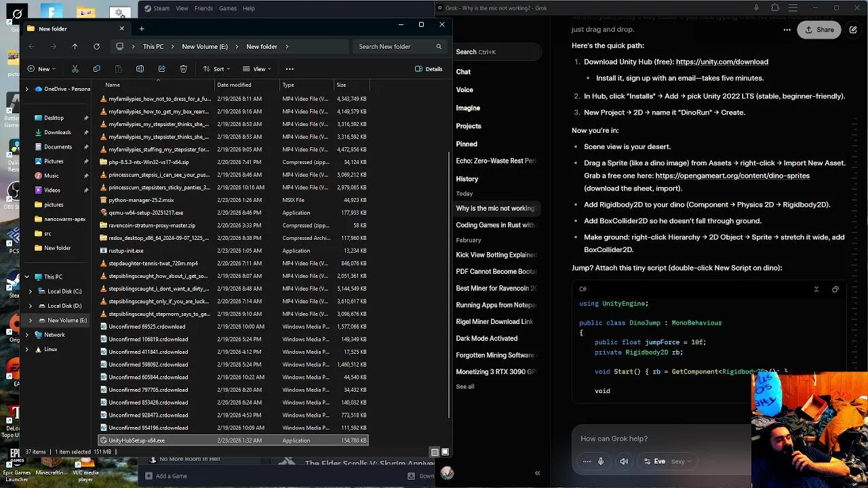Open the See more ellipsis in Explorer toolbar

(290, 68)
